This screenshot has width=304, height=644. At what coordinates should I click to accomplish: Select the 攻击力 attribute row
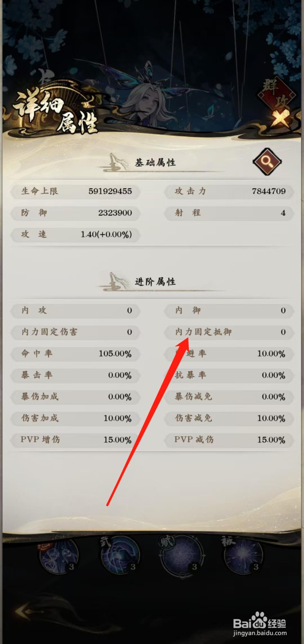tap(229, 191)
